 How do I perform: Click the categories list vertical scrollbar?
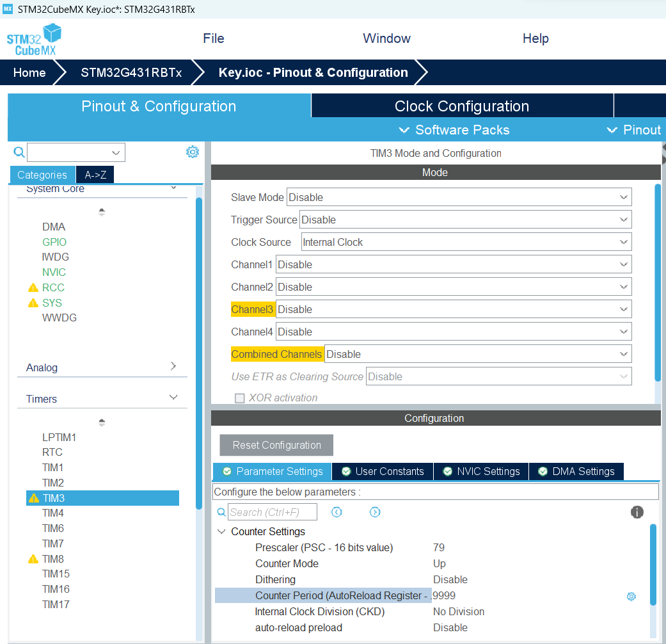tap(199, 353)
